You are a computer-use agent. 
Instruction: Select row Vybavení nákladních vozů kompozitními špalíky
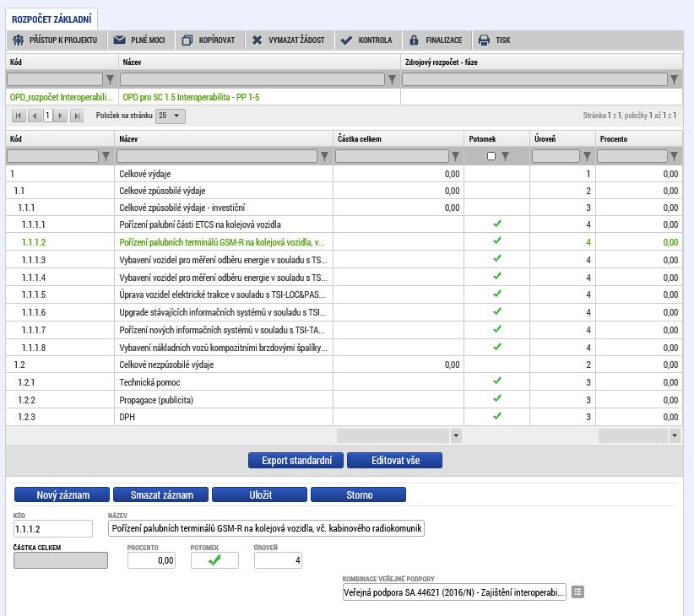coord(344,348)
